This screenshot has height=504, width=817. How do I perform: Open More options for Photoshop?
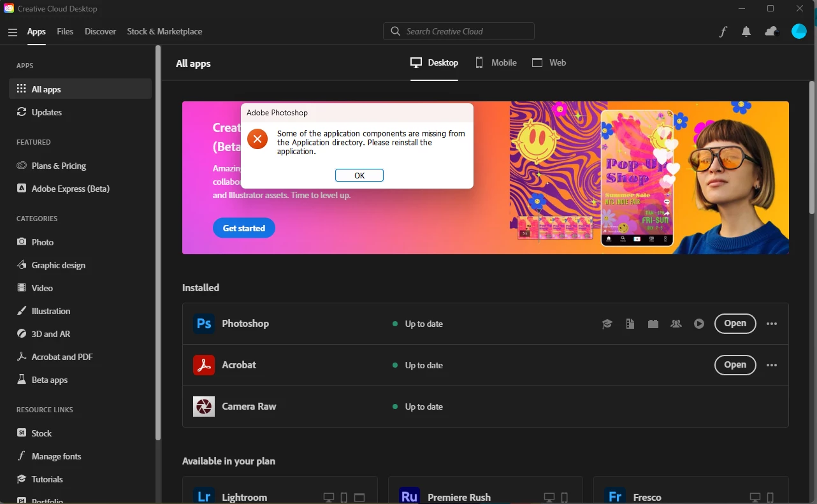[x=772, y=324]
